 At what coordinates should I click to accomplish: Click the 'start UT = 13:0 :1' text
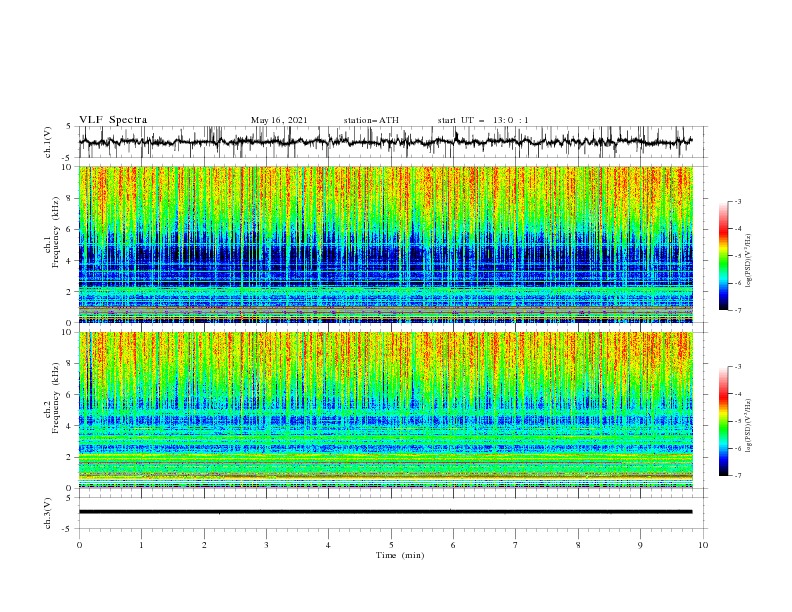(483, 120)
